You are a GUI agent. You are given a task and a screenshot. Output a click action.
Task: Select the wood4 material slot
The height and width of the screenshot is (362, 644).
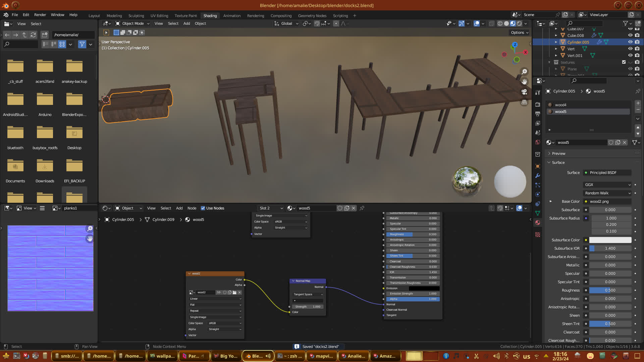click(560, 105)
